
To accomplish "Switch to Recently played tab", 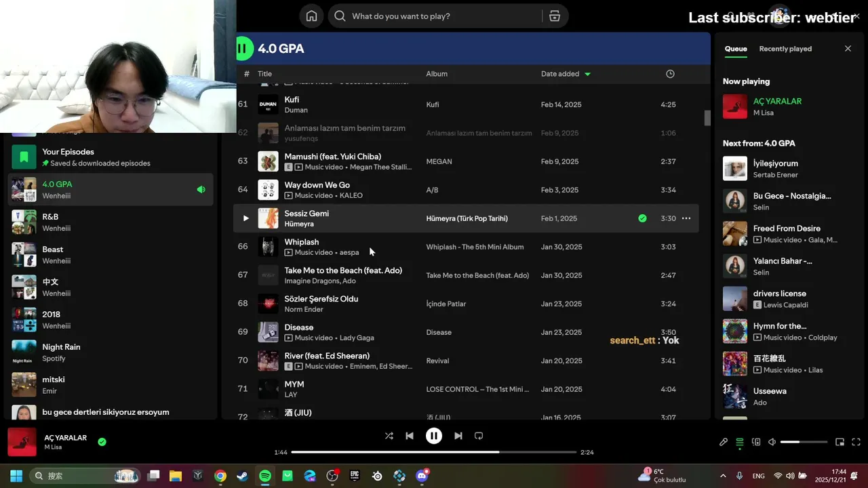I will (785, 49).
